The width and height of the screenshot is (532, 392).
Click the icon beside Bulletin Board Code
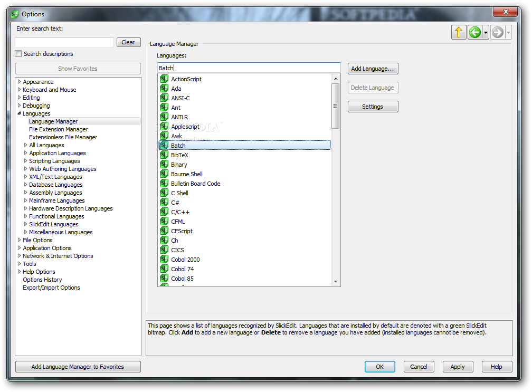click(x=164, y=183)
